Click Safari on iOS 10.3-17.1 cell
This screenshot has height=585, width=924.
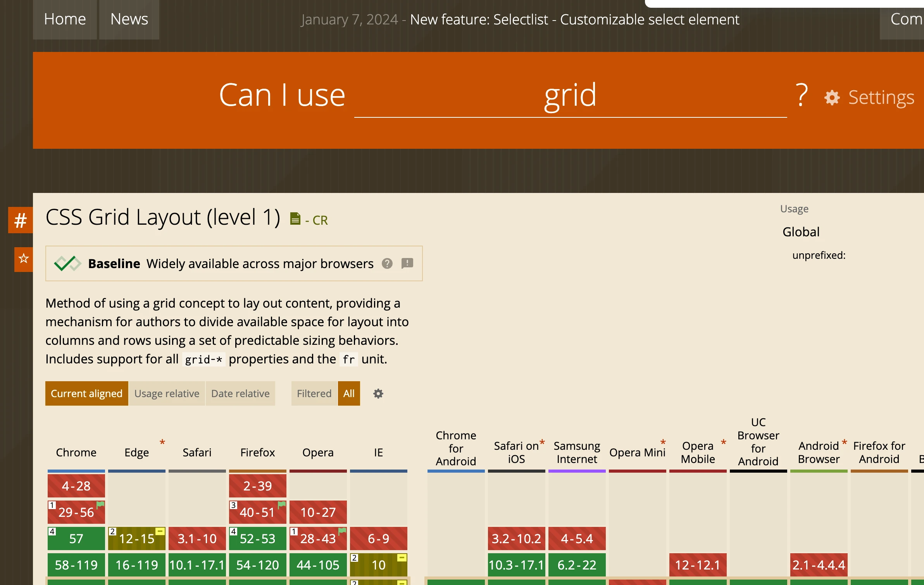(517, 565)
